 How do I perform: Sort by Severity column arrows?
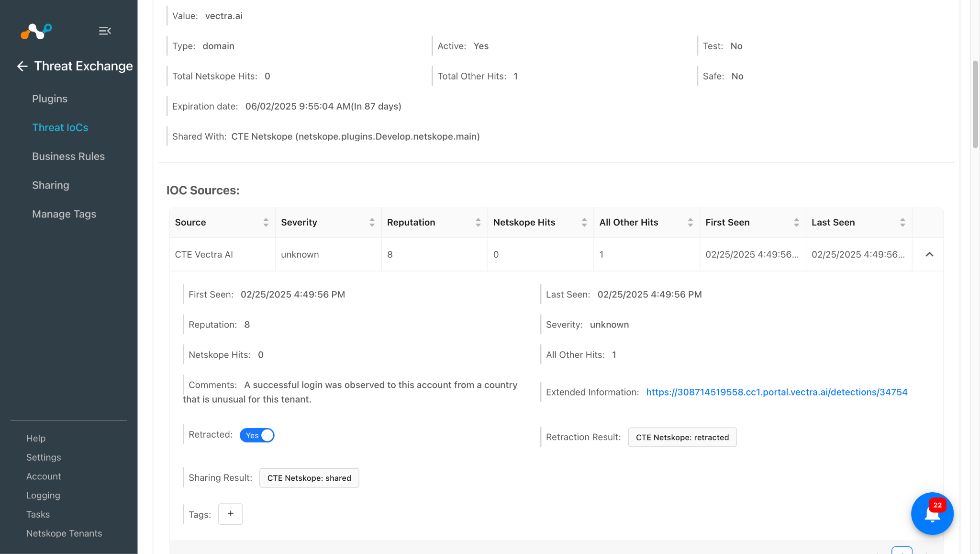[372, 222]
